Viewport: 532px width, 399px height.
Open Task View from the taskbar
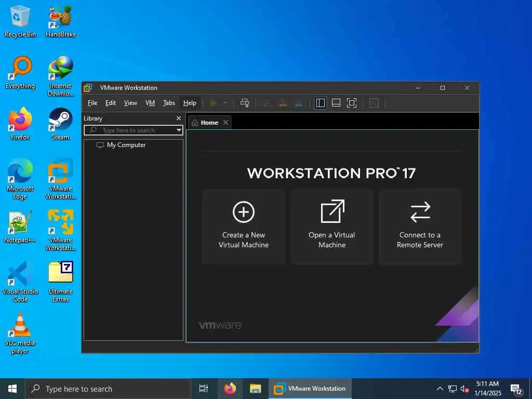[204, 389]
